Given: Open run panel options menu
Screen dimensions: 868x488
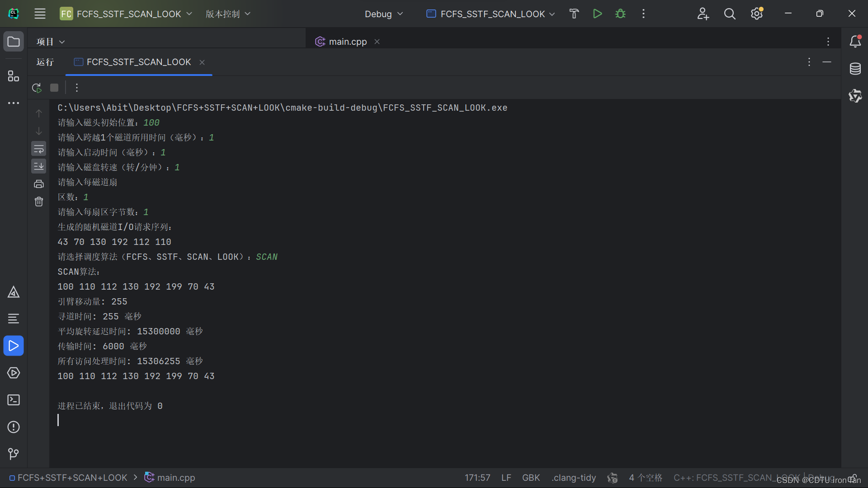Looking at the screenshot, I should click(x=809, y=62).
